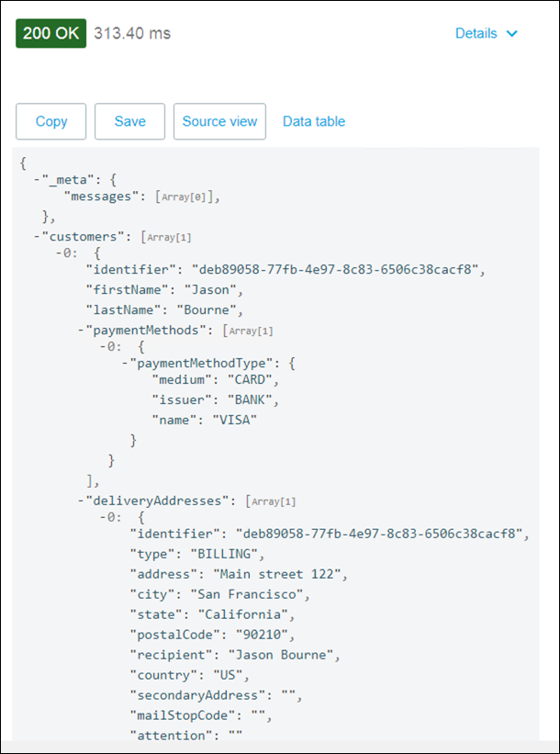Collapse customers item 0
560x754 pixels.
click(x=58, y=253)
